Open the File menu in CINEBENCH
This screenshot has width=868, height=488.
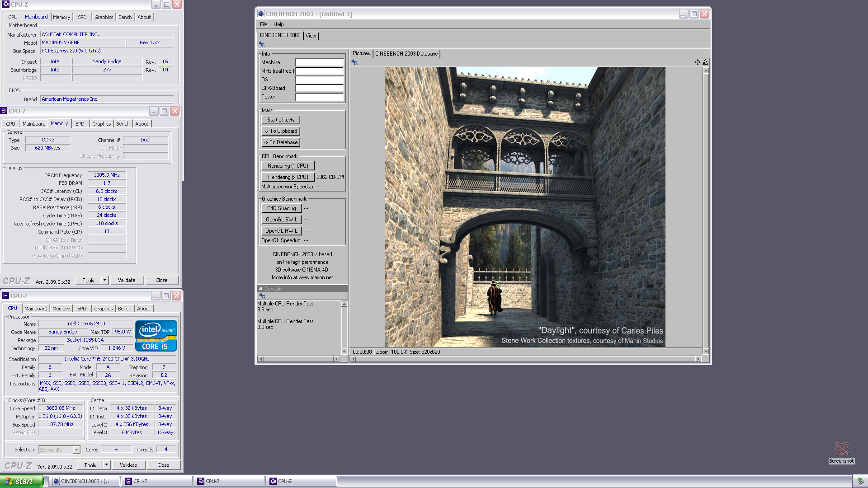(x=264, y=24)
